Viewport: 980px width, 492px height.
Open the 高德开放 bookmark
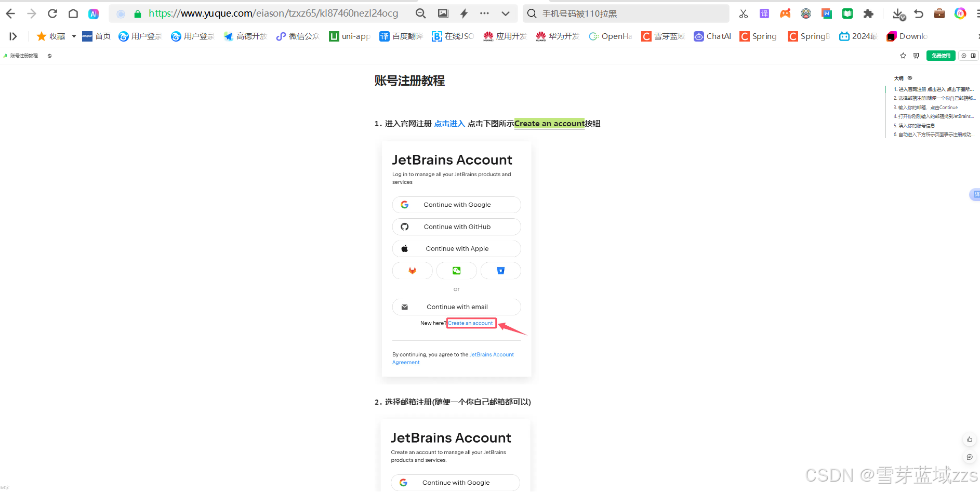tap(245, 36)
